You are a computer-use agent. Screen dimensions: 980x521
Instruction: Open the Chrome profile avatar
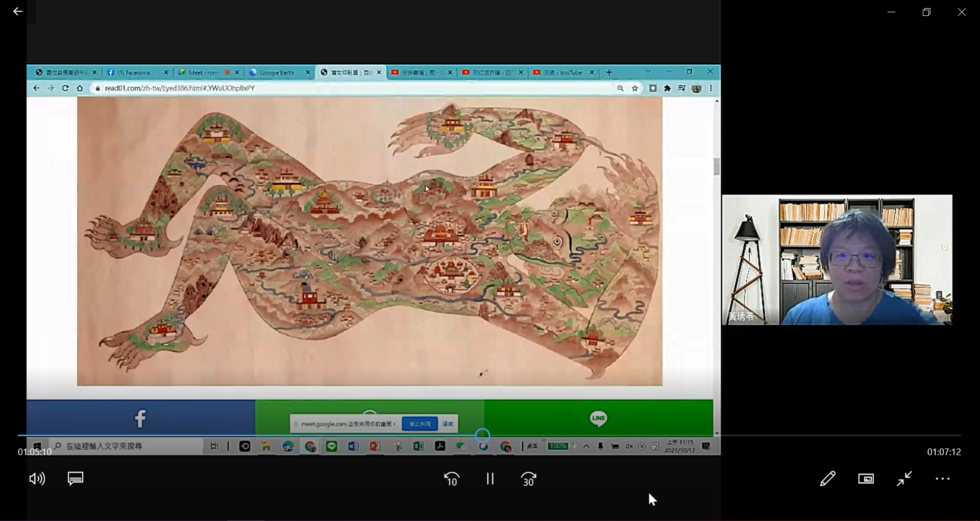(696, 88)
